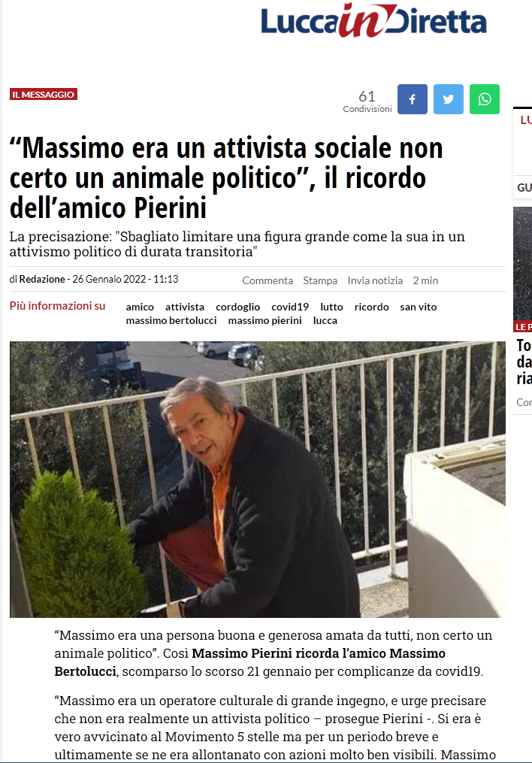Open the article photo of man on balcony
The image size is (532, 763).
(258, 480)
